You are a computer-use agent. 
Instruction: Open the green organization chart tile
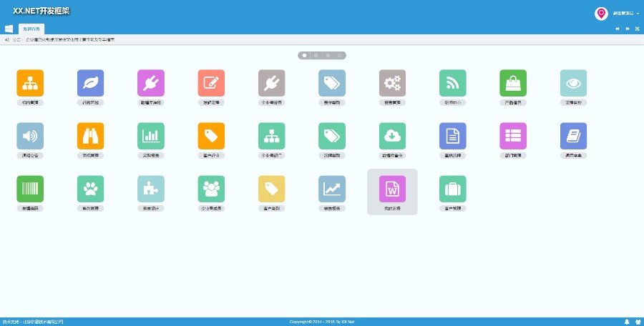[x=271, y=136]
